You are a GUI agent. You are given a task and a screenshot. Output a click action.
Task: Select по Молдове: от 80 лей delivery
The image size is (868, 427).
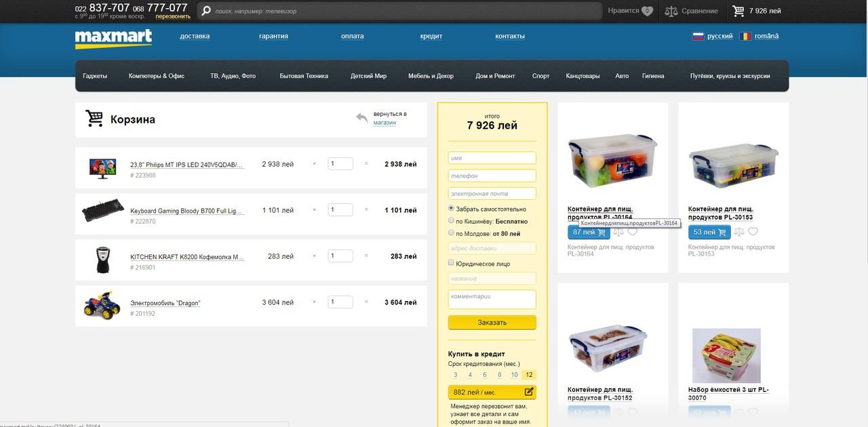(x=452, y=233)
